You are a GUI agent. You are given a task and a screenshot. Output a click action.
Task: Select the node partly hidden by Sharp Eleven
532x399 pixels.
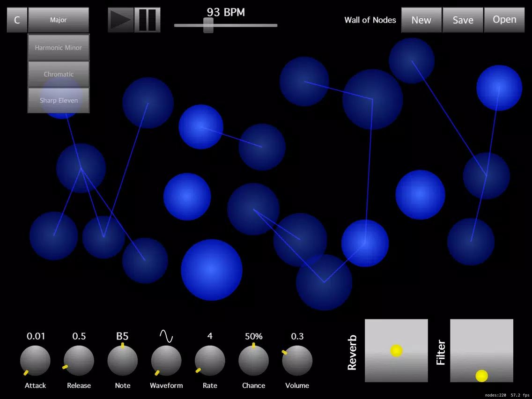click(x=61, y=98)
